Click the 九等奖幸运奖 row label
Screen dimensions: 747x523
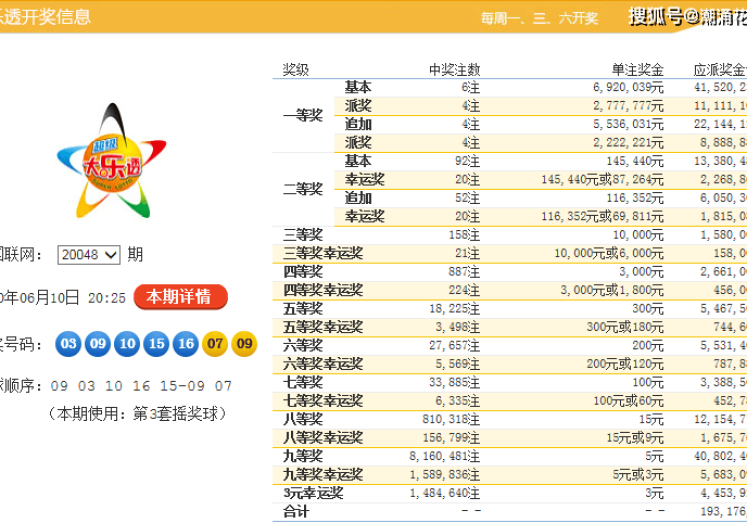tap(323, 475)
